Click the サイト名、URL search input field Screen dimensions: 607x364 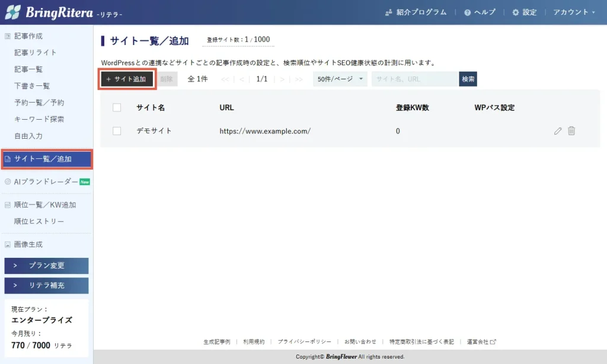[x=414, y=79]
